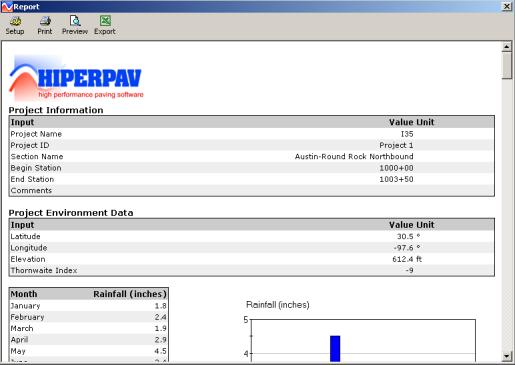515x365 pixels.
Task: Click the vertical scrollbar thumb
Action: (x=507, y=65)
